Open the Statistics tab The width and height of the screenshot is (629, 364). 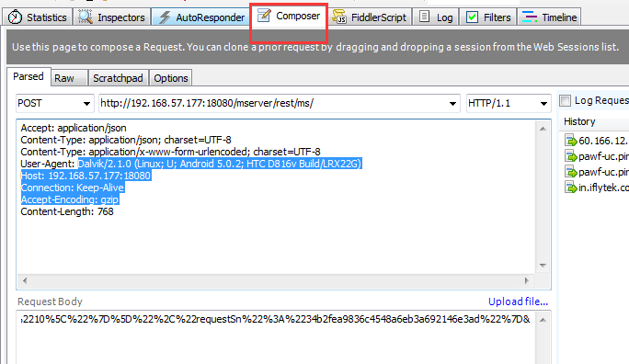38,17
